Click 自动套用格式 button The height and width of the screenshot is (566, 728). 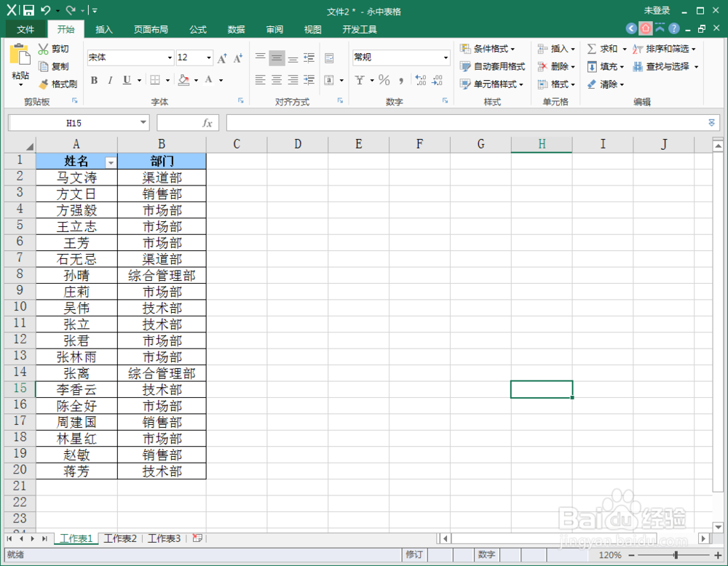pos(493,66)
